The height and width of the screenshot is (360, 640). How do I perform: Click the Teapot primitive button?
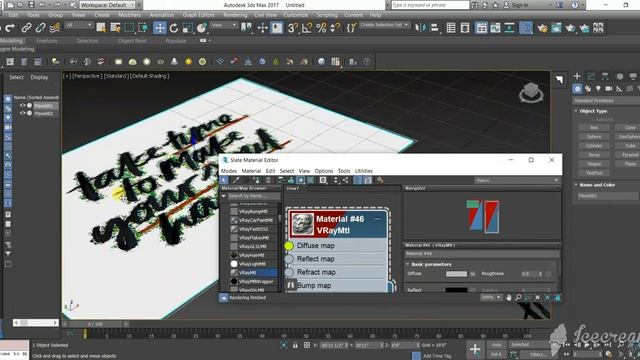(594, 164)
